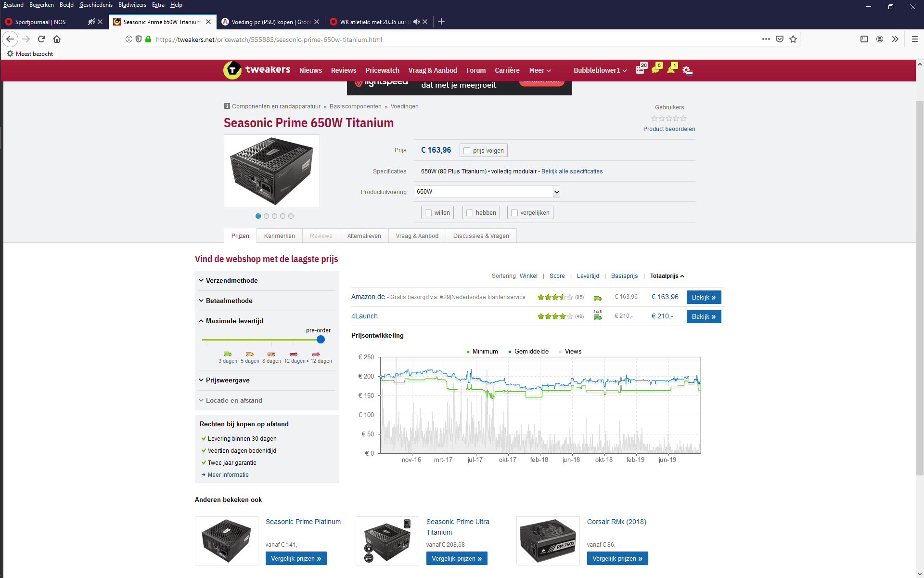This screenshot has width=924, height=578.
Task: Enable prijs volgen checkbox
Action: [466, 151]
